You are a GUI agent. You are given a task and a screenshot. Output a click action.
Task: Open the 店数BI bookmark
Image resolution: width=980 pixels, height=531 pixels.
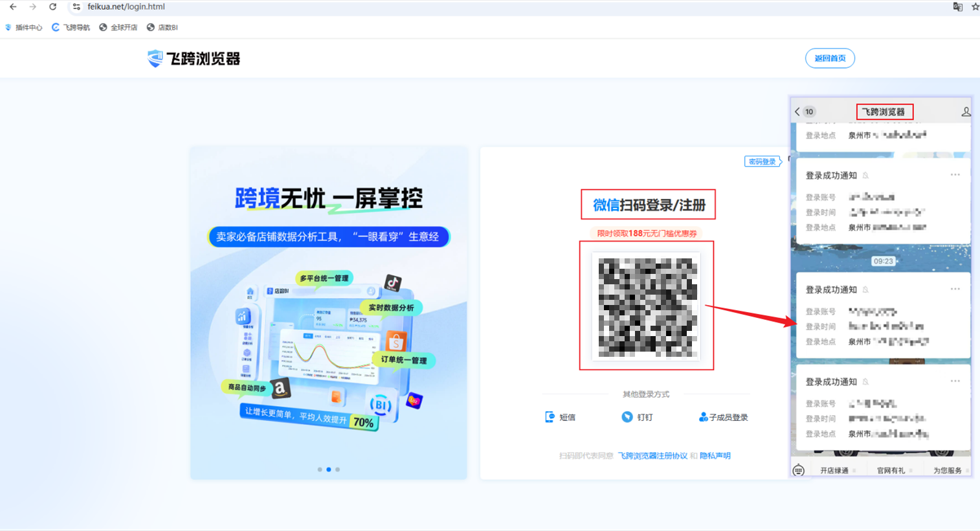point(162,27)
